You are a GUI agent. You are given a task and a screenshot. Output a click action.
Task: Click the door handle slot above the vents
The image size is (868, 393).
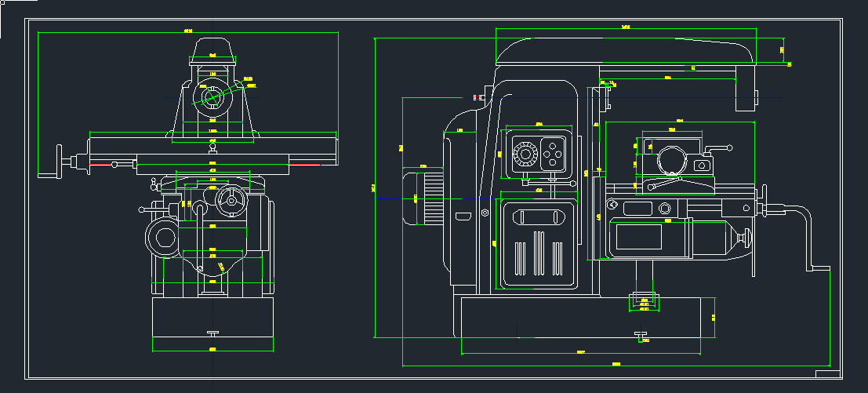click(x=537, y=217)
